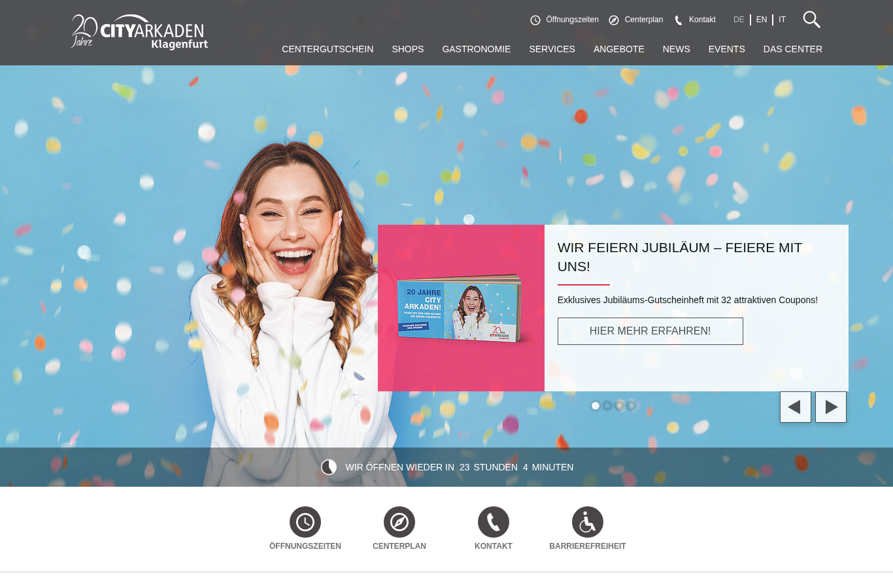This screenshot has width=893, height=588.
Task: Switch language to IT
Action: pos(782,20)
